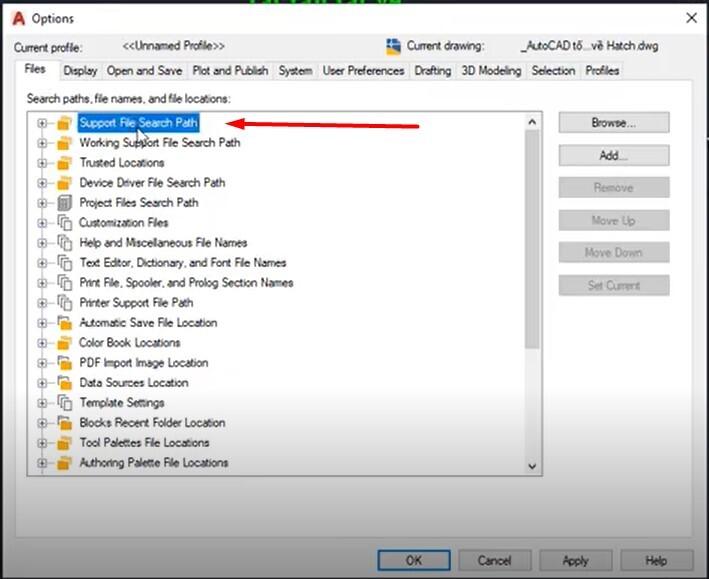Select the Files tab

tap(35, 69)
